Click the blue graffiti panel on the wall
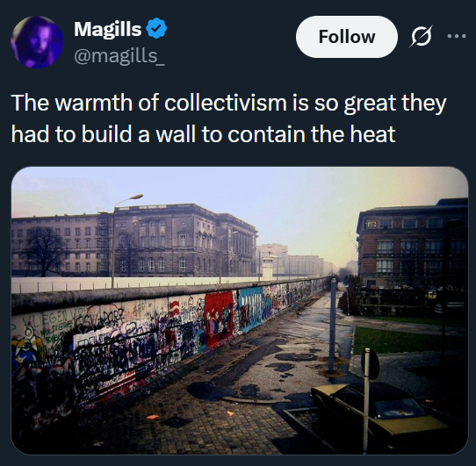The width and height of the screenshot is (476, 466). 250,309
